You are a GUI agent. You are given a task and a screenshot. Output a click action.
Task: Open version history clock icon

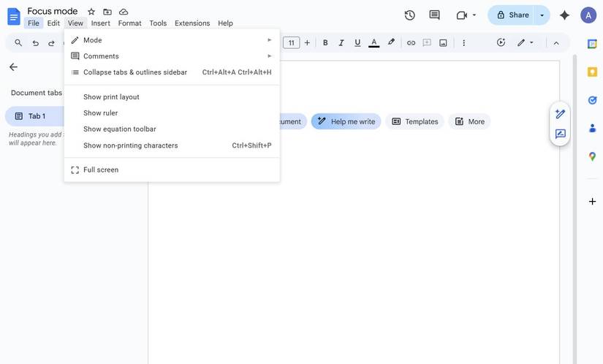[410, 15]
